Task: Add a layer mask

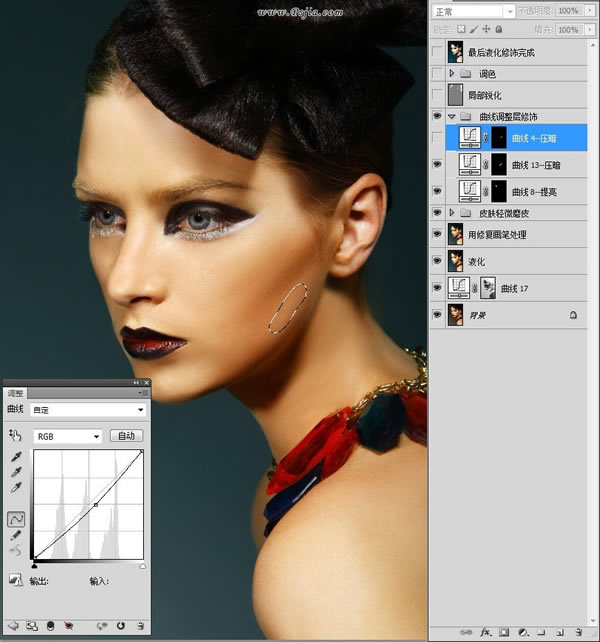Action: click(x=504, y=632)
